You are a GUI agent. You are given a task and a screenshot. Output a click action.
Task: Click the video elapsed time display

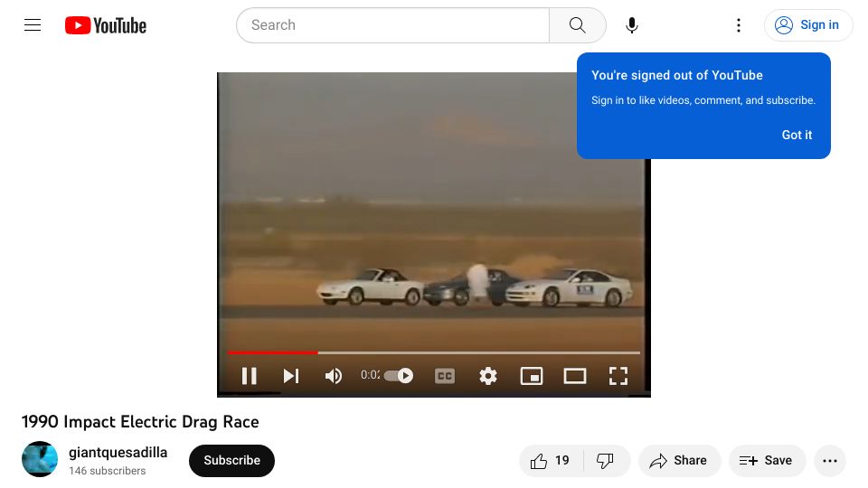coord(370,375)
